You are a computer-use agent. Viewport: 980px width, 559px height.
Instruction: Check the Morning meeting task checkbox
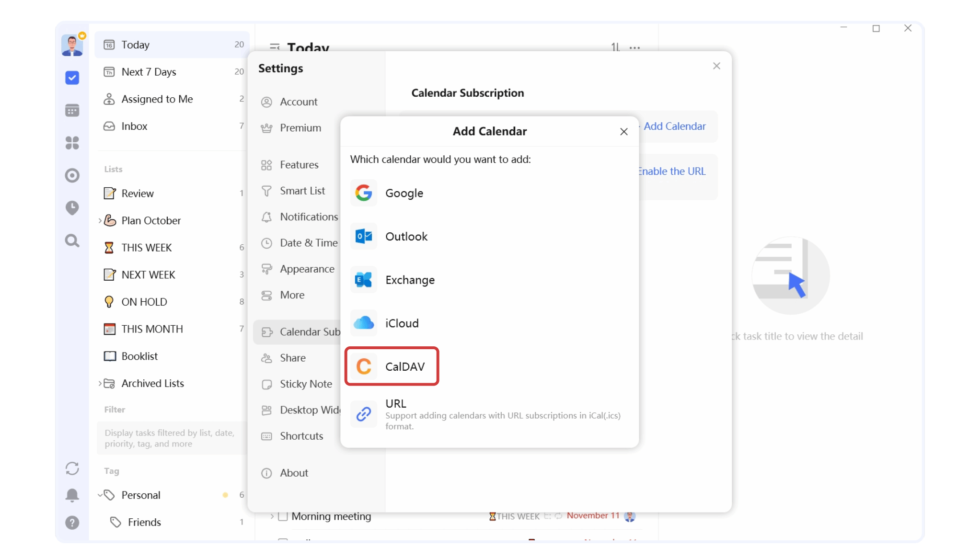tap(283, 516)
